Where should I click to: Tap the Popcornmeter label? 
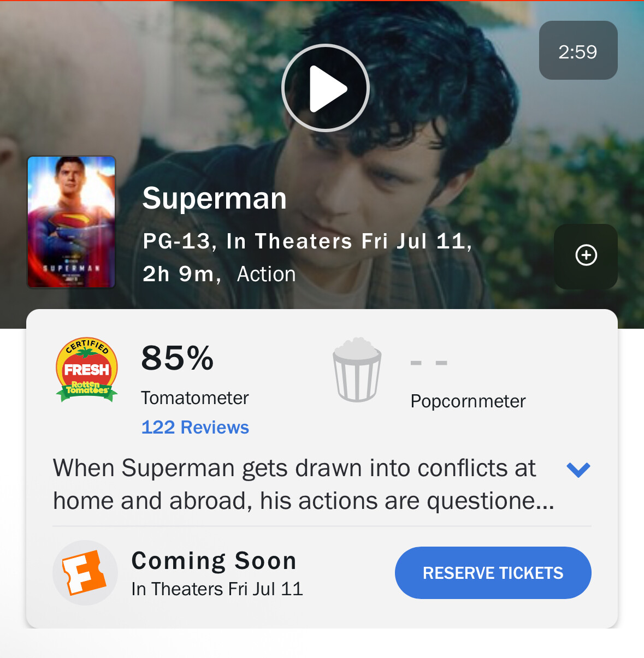tap(468, 401)
